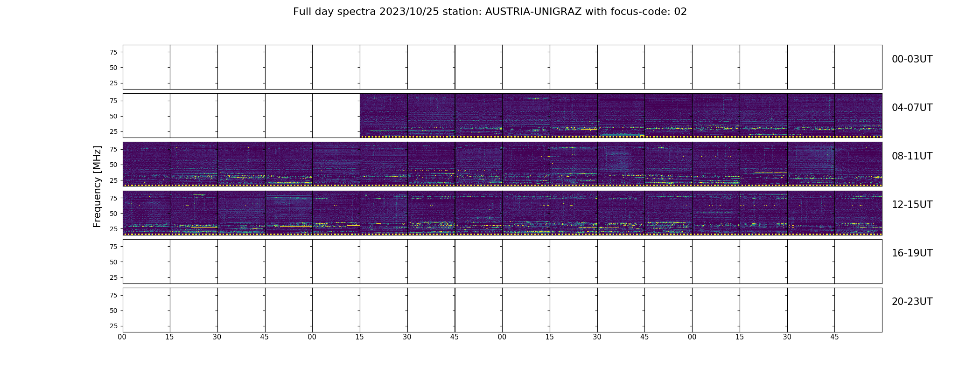Click the 16-19UT row label

(x=912, y=253)
